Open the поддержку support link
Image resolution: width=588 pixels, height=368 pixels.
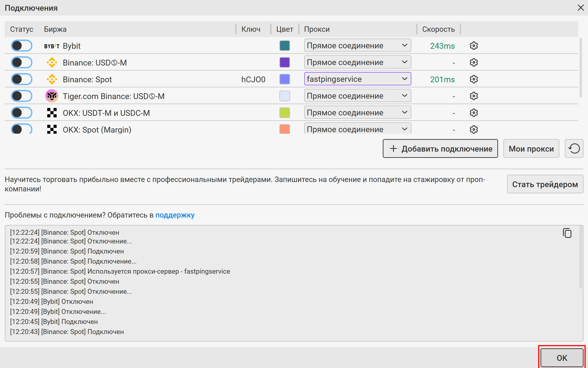175,215
